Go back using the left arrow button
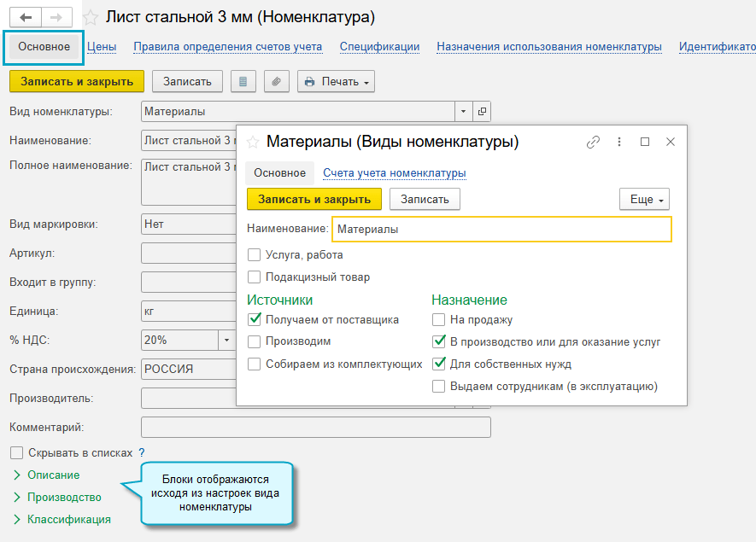 click(26, 18)
